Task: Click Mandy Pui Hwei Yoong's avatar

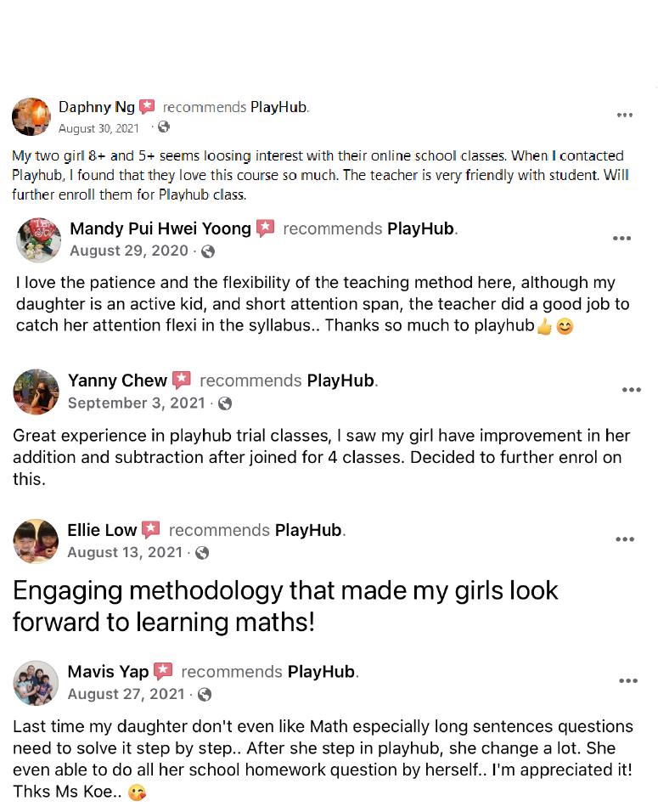Action: pos(38,240)
